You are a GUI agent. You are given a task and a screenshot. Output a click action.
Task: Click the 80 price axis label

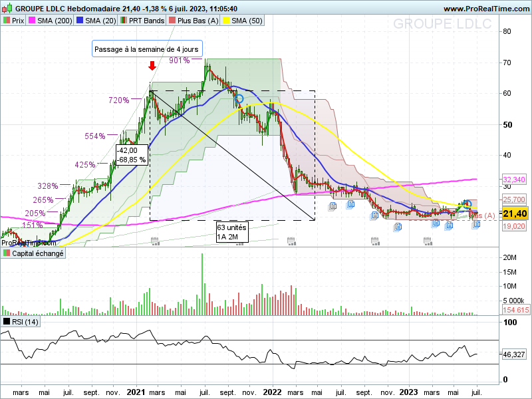click(507, 31)
